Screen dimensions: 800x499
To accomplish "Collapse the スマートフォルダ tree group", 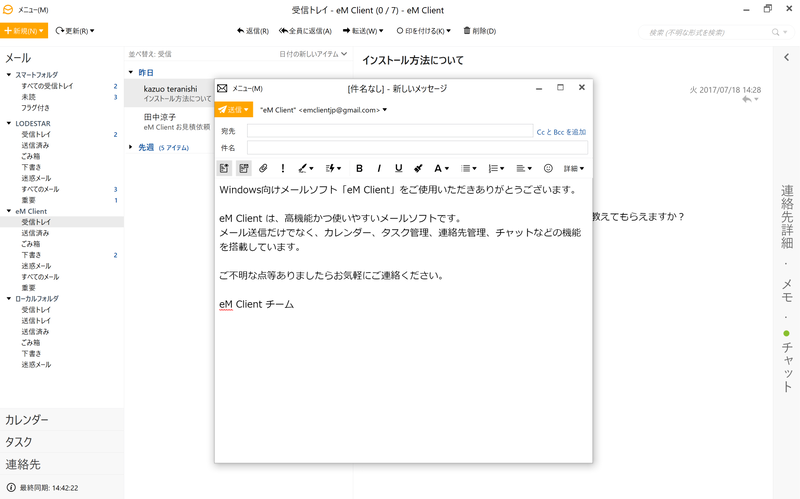I will [x=9, y=74].
